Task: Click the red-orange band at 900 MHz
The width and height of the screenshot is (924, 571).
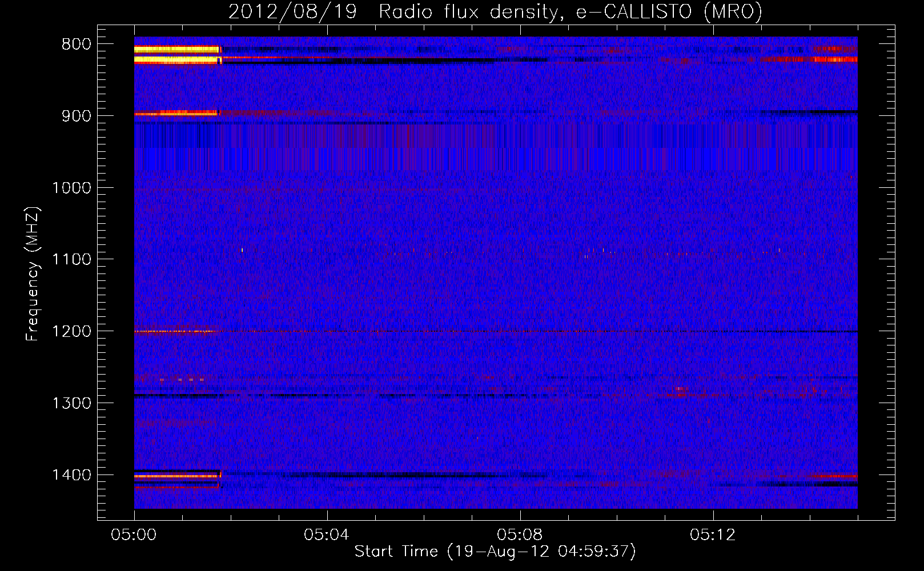Action: pos(176,114)
